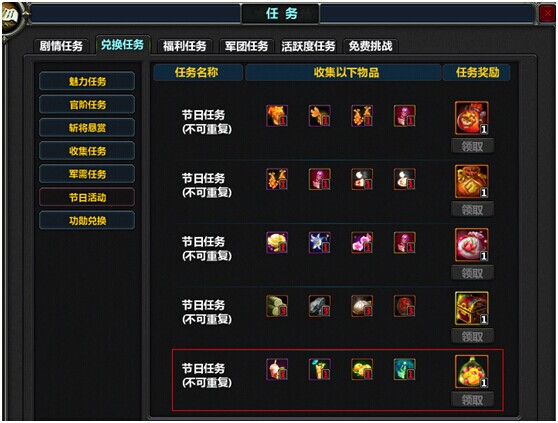Open the 活跃度任务 tab
Image resolution: width=558 pixels, height=423 pixels.
[x=308, y=46]
